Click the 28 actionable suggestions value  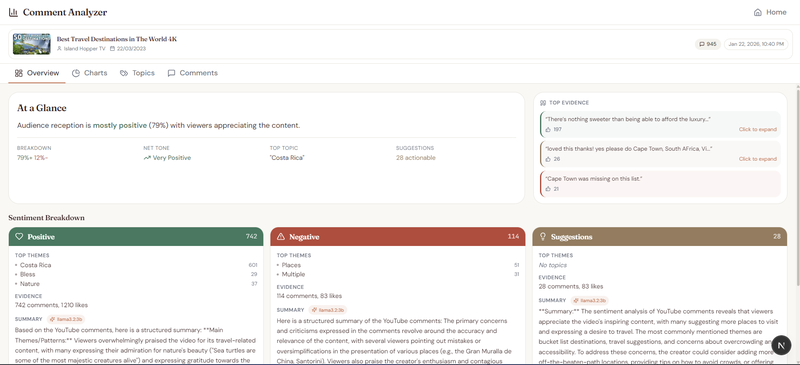coord(416,158)
